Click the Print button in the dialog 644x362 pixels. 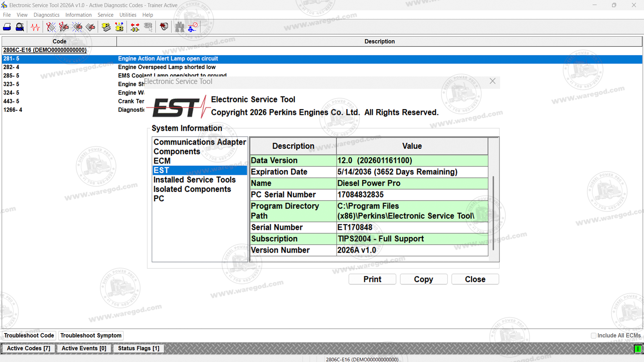[x=372, y=279]
